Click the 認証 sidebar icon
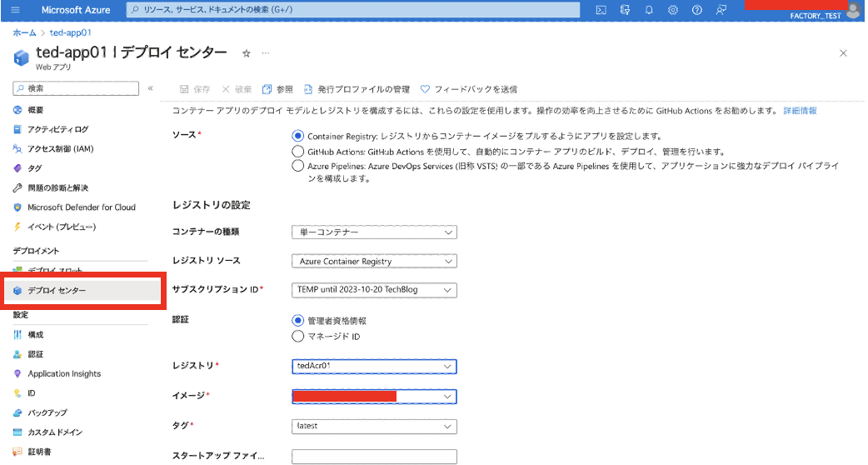The height and width of the screenshot is (465, 868). pyautogui.click(x=17, y=353)
